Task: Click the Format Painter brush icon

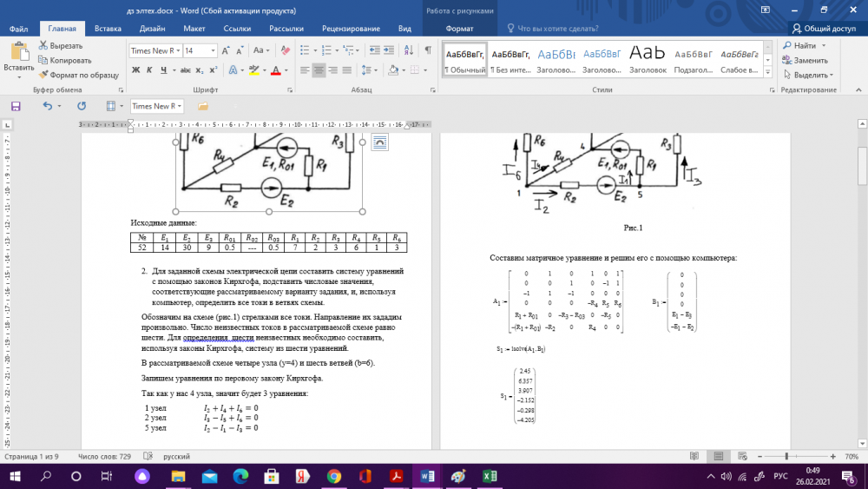Action: 43,75
